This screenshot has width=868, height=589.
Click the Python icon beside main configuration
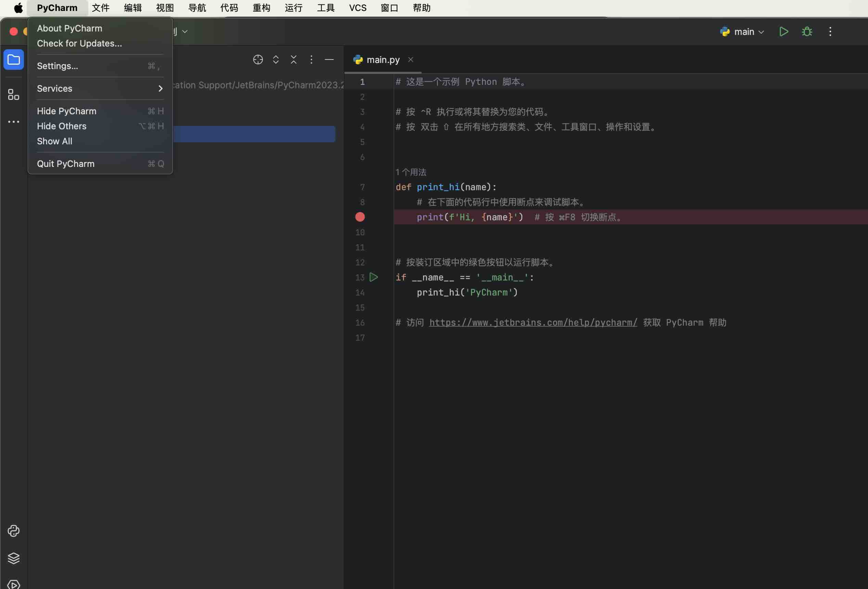[725, 32]
